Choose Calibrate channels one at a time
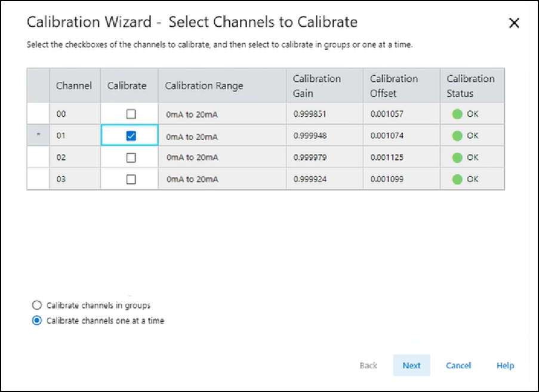Viewport: 539px width, 392px height. (37, 320)
